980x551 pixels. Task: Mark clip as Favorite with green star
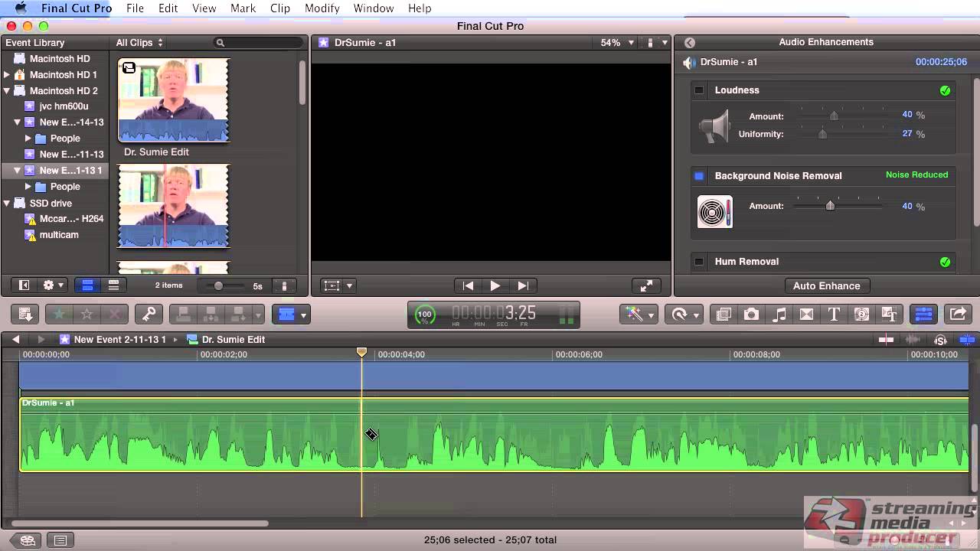point(58,314)
